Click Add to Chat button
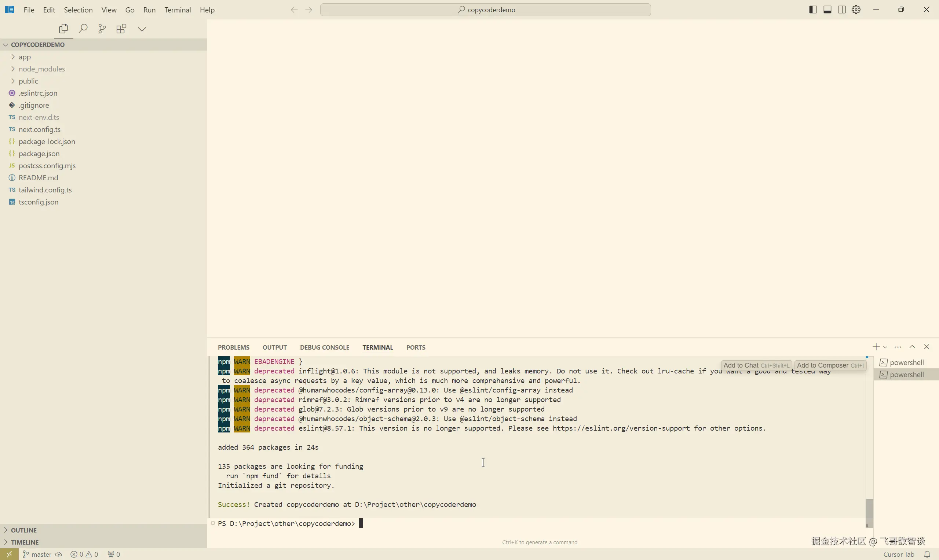The height and width of the screenshot is (560, 939). click(756, 365)
